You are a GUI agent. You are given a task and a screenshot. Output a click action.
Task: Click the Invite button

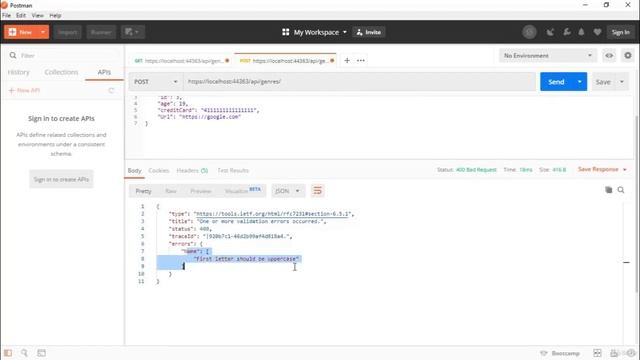tap(369, 32)
